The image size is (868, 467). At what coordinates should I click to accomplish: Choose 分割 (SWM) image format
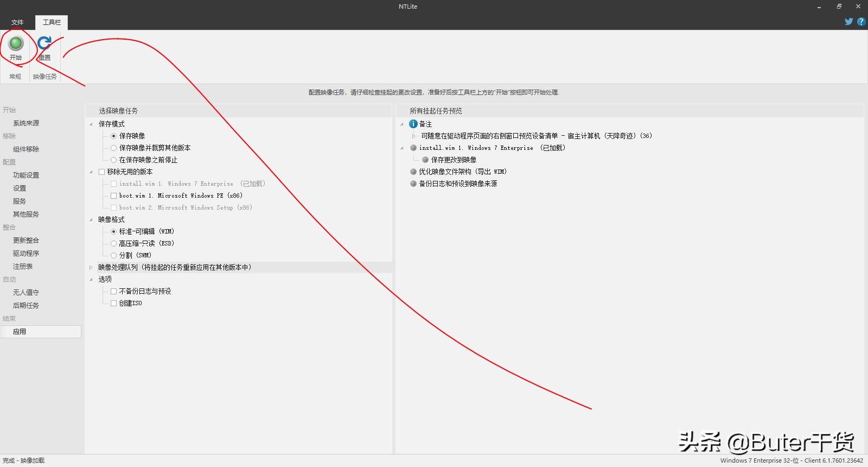point(113,255)
